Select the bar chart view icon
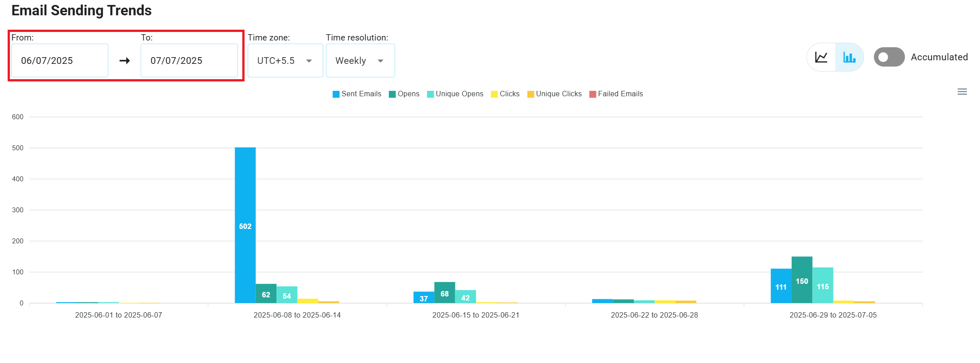 tap(849, 57)
